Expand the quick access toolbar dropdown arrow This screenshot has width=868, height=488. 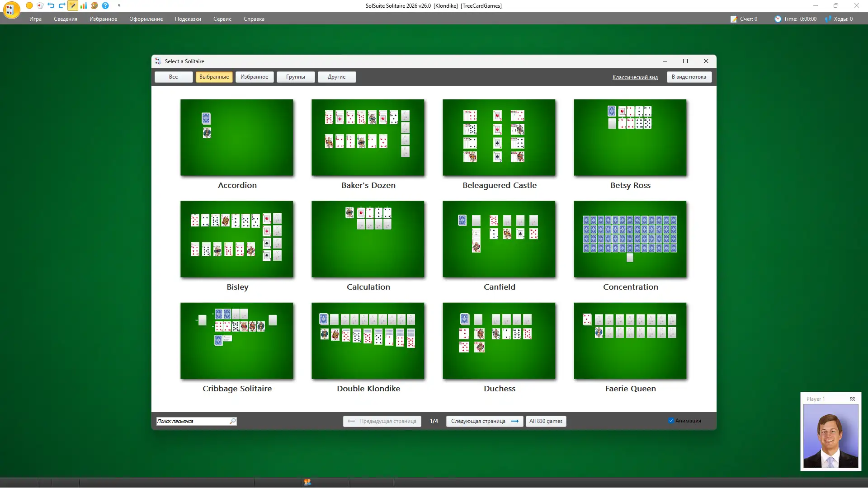(119, 6)
